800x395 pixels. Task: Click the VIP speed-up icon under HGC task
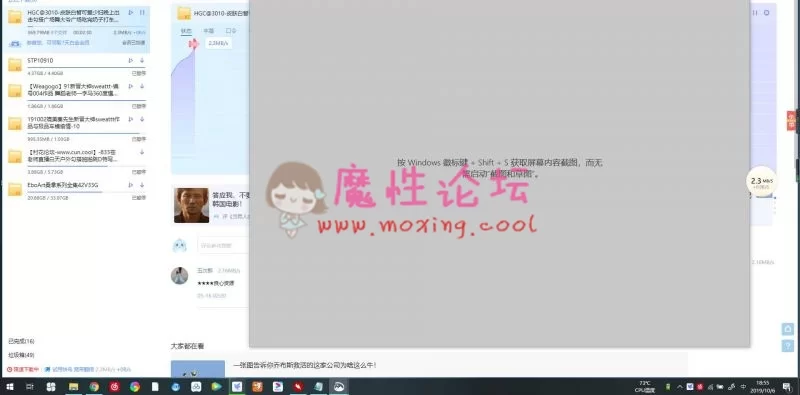pyautogui.click(x=15, y=43)
